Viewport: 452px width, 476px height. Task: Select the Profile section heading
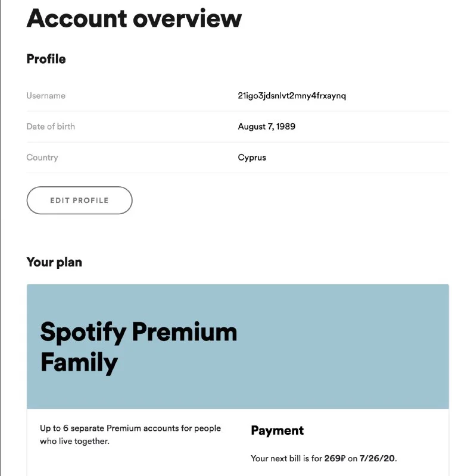pos(46,59)
